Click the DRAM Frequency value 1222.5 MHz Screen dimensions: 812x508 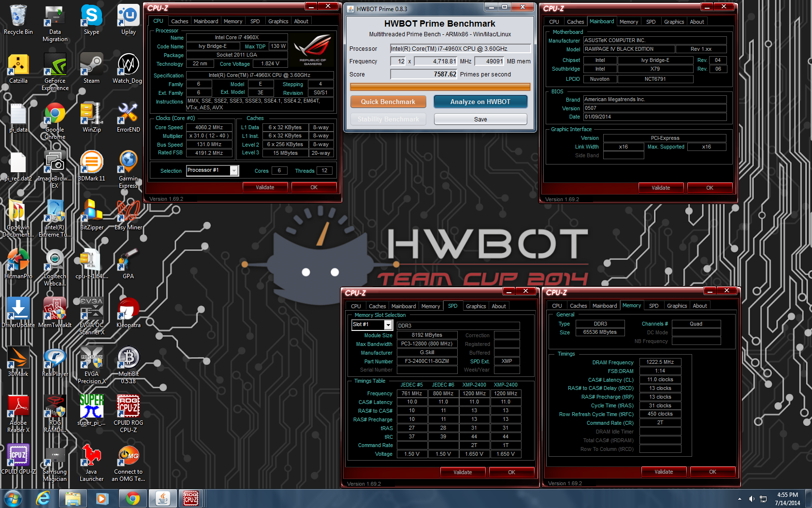click(660, 362)
